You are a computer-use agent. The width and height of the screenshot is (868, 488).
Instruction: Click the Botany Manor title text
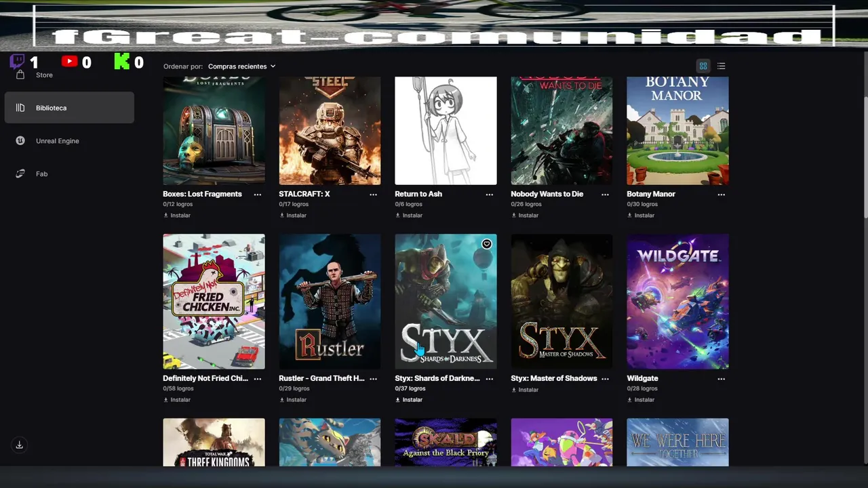coord(651,194)
